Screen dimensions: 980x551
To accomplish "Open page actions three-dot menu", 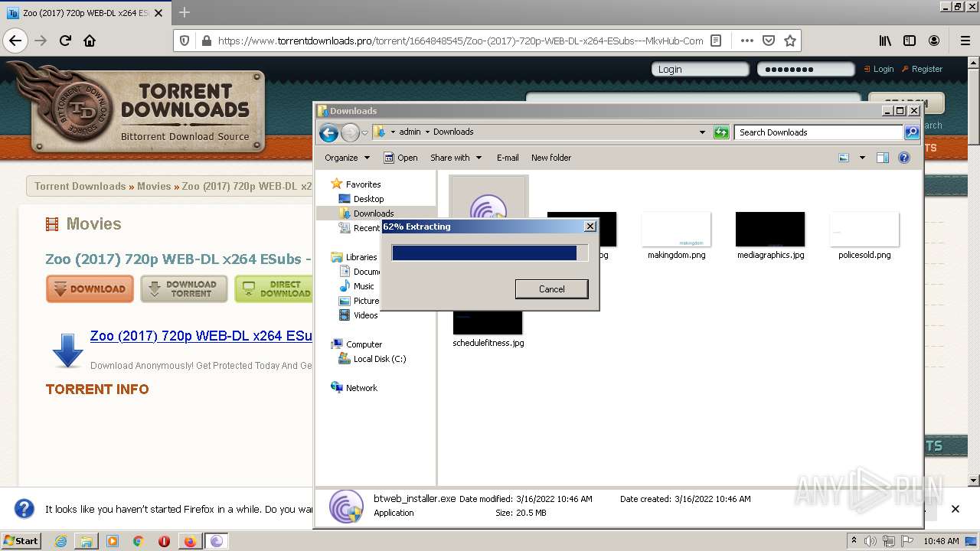I will click(747, 41).
